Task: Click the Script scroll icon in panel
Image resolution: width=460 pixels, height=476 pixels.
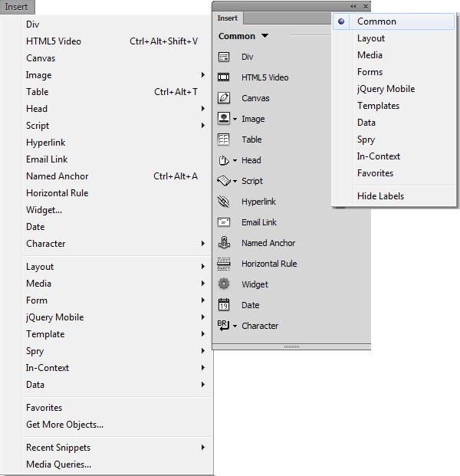Action: (224, 181)
